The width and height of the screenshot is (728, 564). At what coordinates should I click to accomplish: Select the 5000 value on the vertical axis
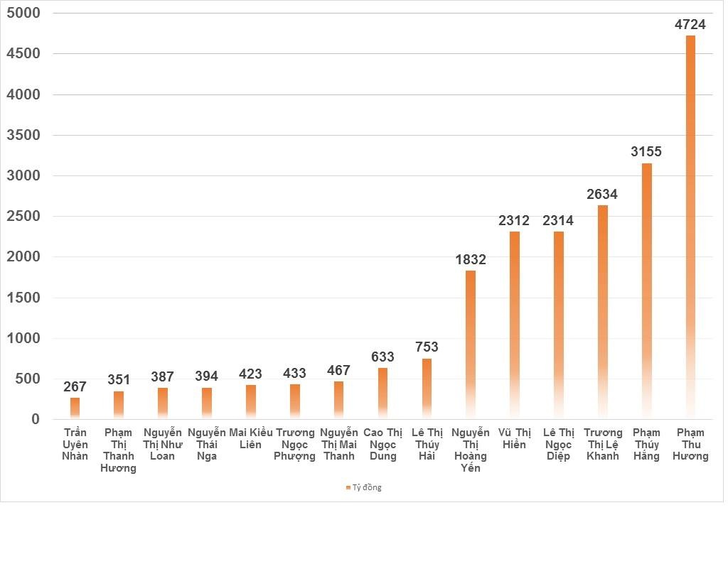(x=25, y=13)
